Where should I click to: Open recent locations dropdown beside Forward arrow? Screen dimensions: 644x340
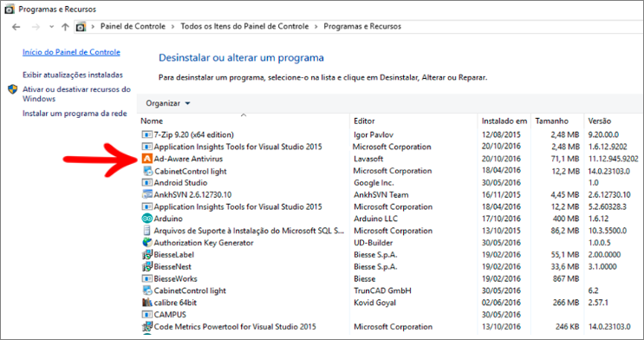pos(51,27)
